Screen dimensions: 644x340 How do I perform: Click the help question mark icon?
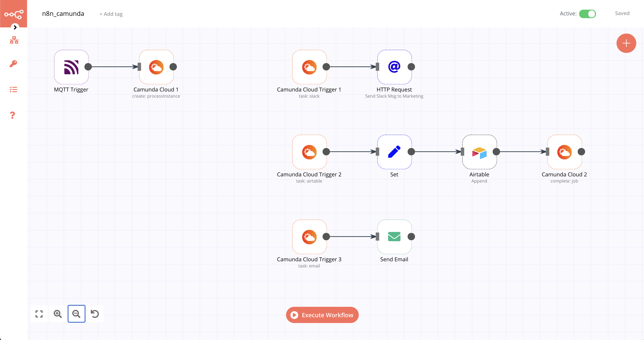point(13,115)
